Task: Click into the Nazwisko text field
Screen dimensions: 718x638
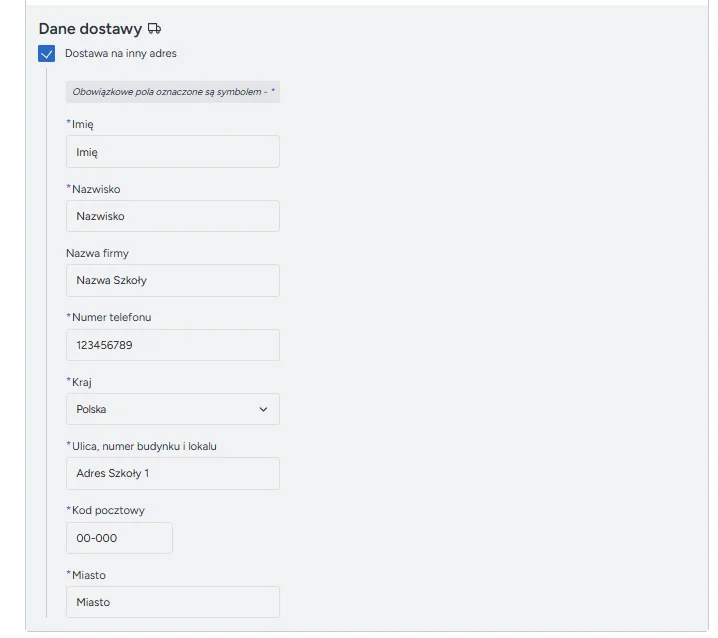Action: coord(173,216)
